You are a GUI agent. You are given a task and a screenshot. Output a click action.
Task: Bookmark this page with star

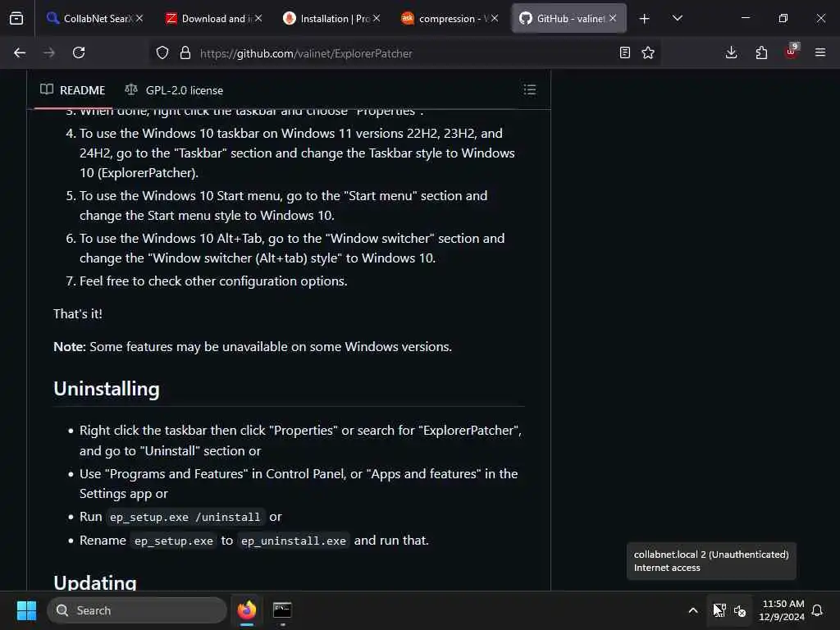pos(648,53)
